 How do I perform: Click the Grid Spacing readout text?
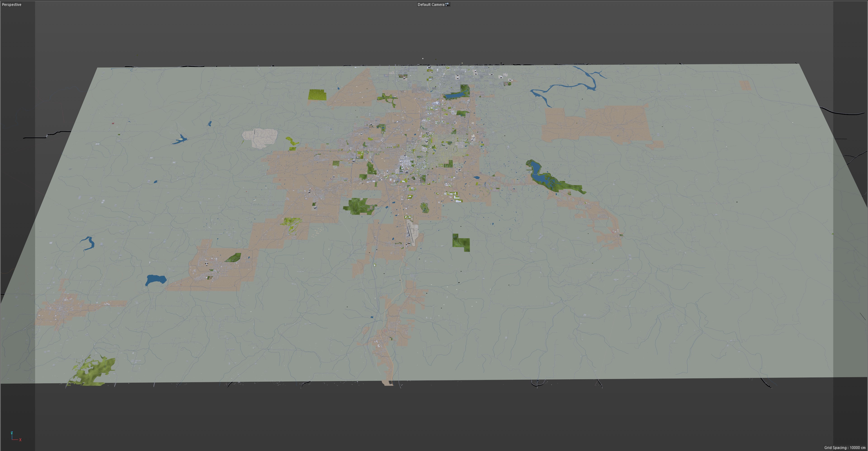[844, 448]
